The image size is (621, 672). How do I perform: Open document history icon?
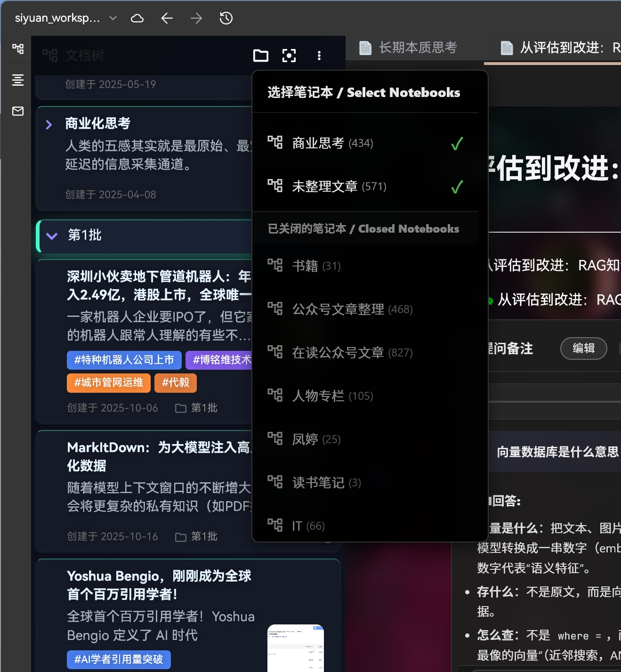(x=226, y=18)
